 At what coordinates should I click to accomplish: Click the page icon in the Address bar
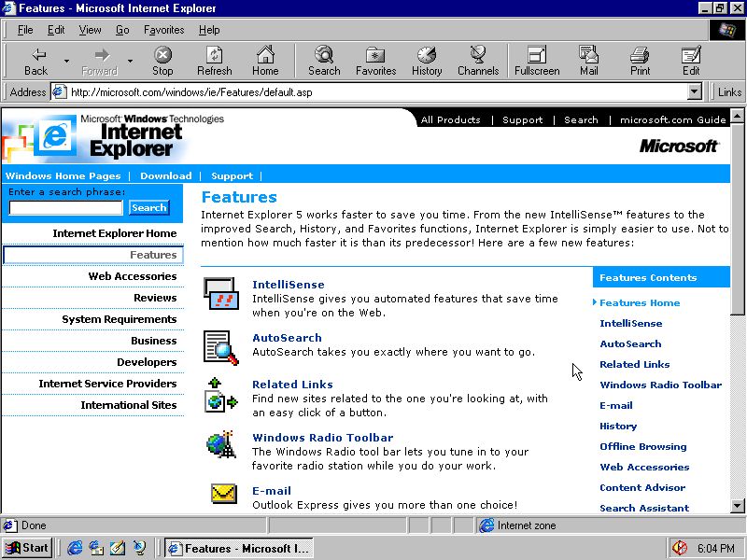(59, 91)
